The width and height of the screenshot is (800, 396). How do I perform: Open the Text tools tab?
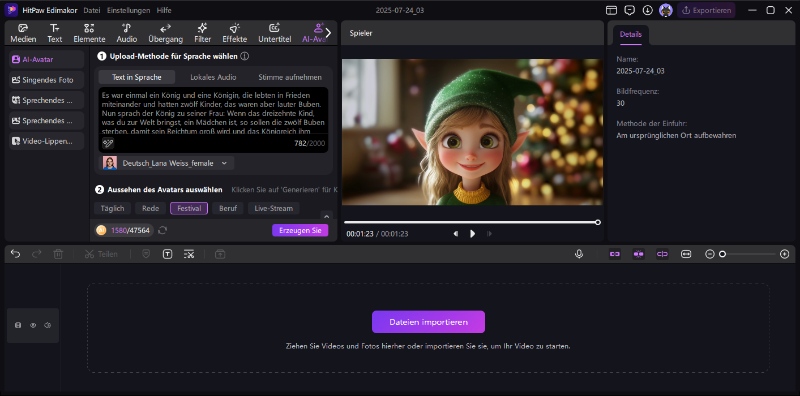[x=55, y=33]
